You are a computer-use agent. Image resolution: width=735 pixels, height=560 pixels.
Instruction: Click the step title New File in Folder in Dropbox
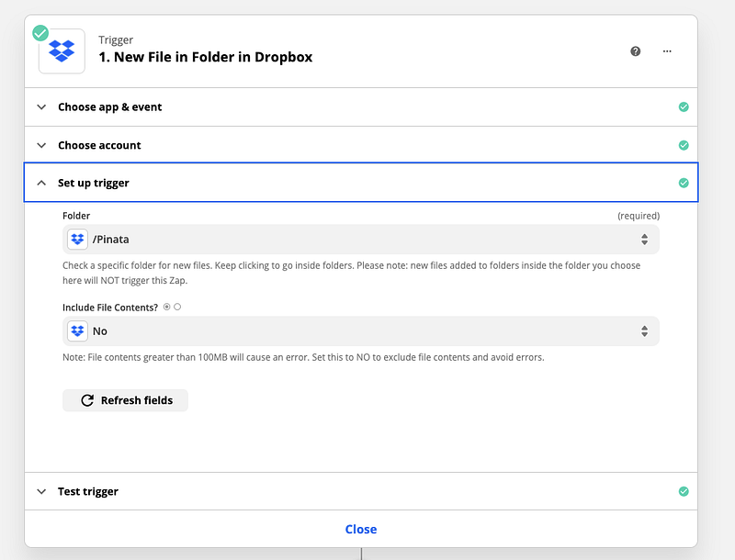click(x=206, y=57)
